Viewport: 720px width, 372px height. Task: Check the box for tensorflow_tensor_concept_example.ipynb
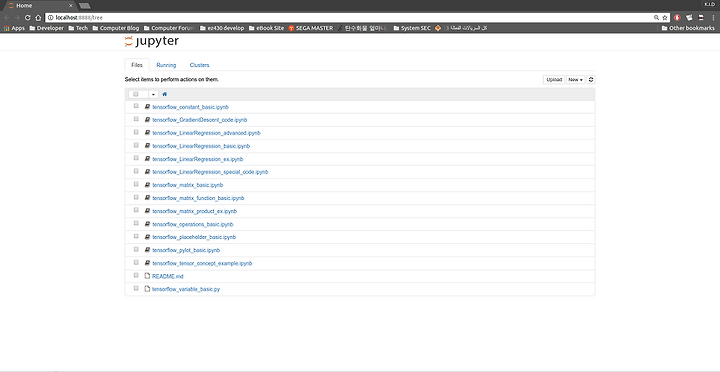pos(136,263)
